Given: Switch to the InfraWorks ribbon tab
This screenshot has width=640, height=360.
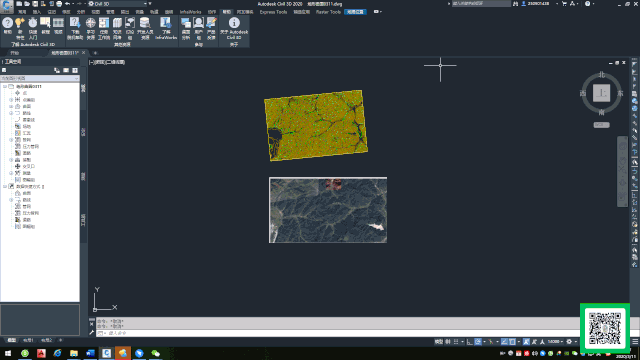Looking at the screenshot, I should pos(190,12).
